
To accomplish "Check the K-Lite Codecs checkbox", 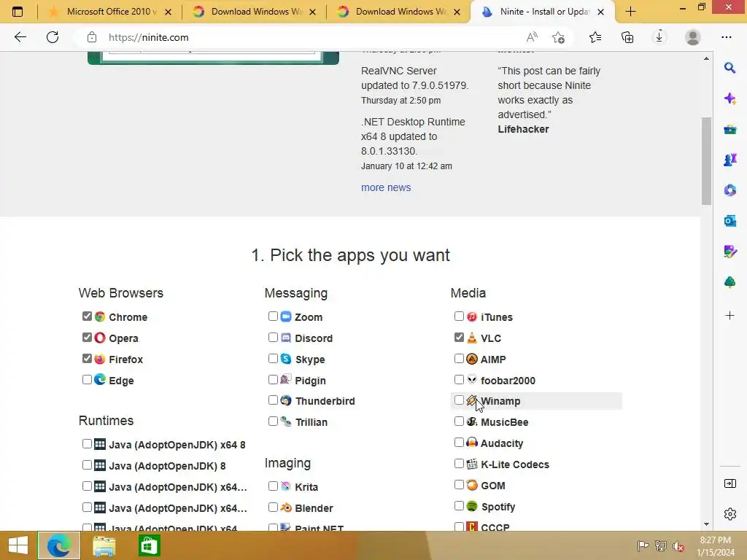I will click(x=459, y=463).
